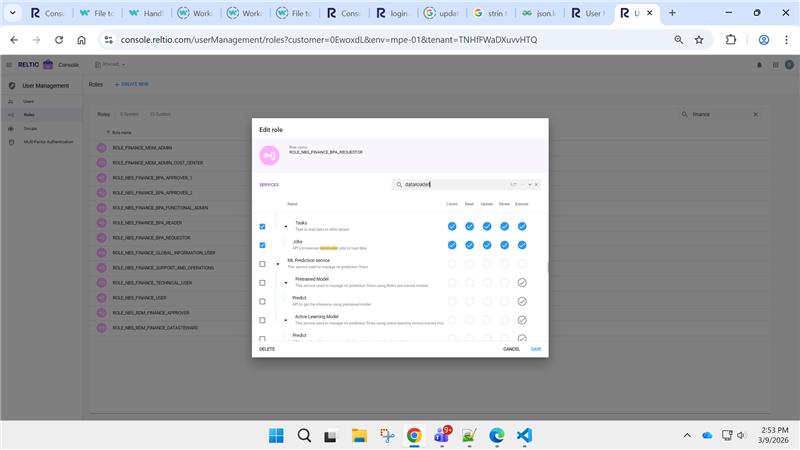Viewport: 800px width, 450px height.
Task: Sort roles by Role name column
Action: coord(121,133)
